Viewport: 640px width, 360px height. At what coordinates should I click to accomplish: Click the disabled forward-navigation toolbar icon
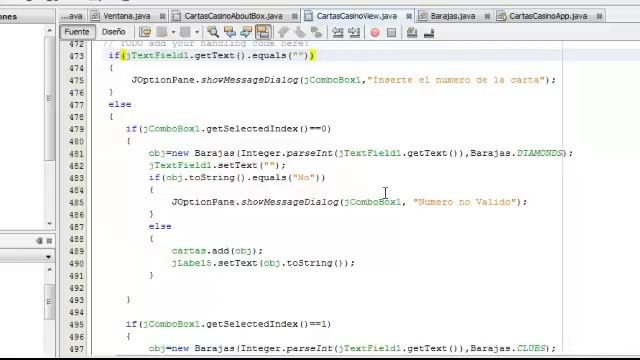pos(185,32)
